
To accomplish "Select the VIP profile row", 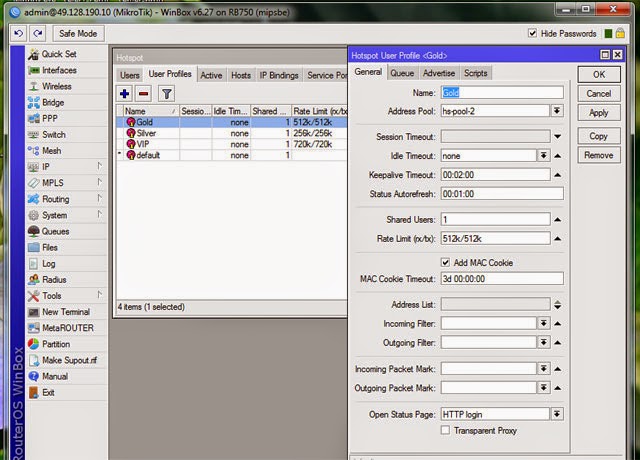I will click(232, 144).
